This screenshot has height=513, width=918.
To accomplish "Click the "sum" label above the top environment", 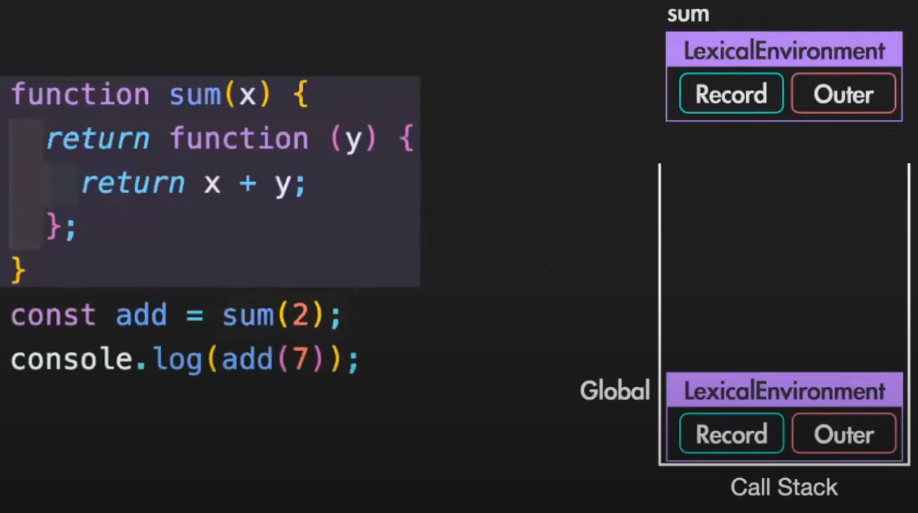I will coord(688,14).
